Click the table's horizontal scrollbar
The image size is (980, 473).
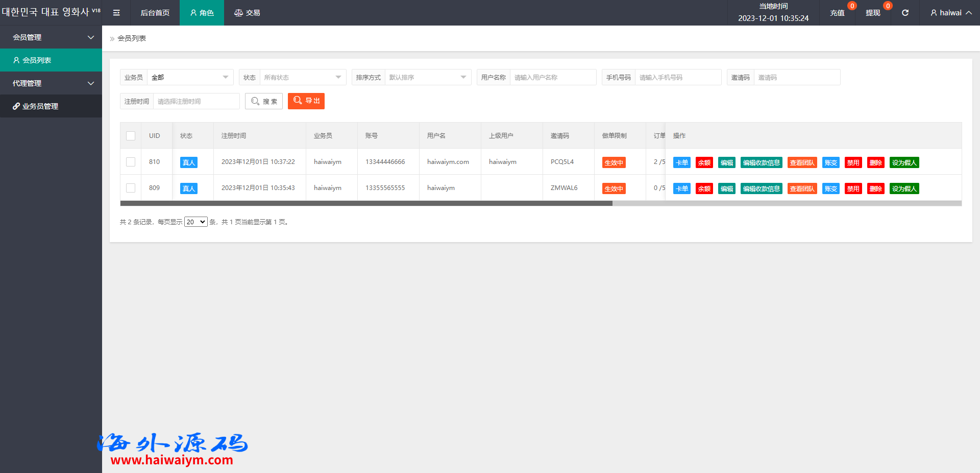(366, 203)
